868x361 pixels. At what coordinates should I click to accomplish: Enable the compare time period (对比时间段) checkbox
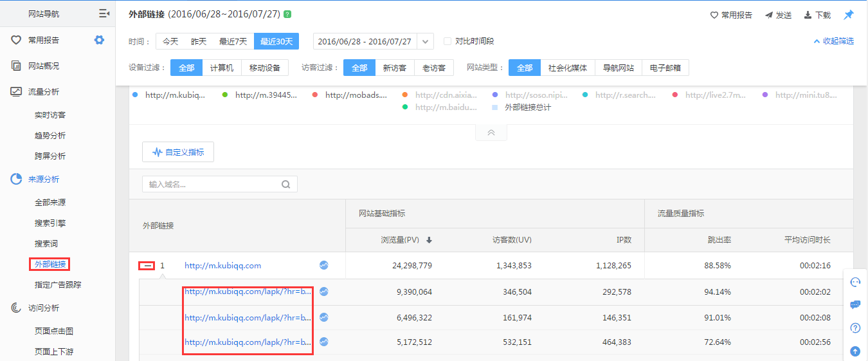pyautogui.click(x=448, y=41)
